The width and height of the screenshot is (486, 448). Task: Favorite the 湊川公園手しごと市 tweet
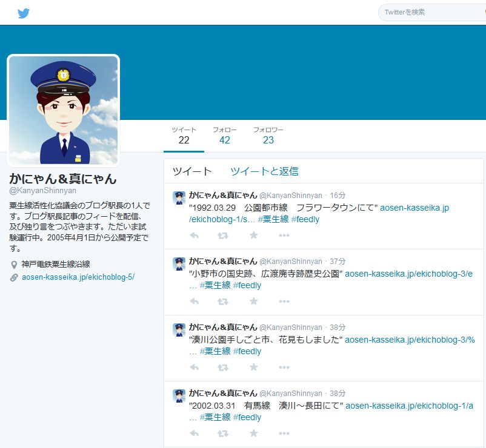tap(253, 367)
